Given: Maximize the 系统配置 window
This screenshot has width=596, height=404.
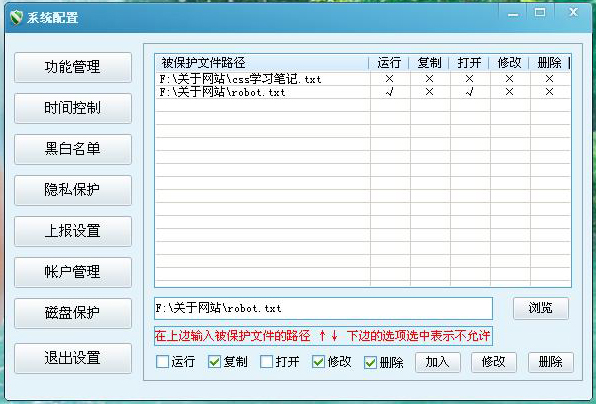Looking at the screenshot, I should [540, 13].
